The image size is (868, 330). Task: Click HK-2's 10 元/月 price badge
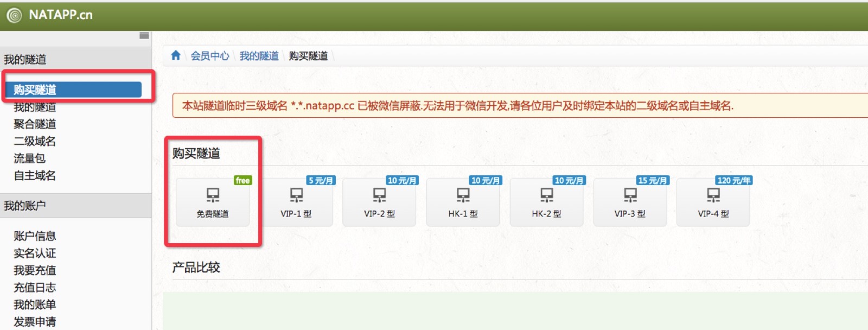tap(569, 180)
